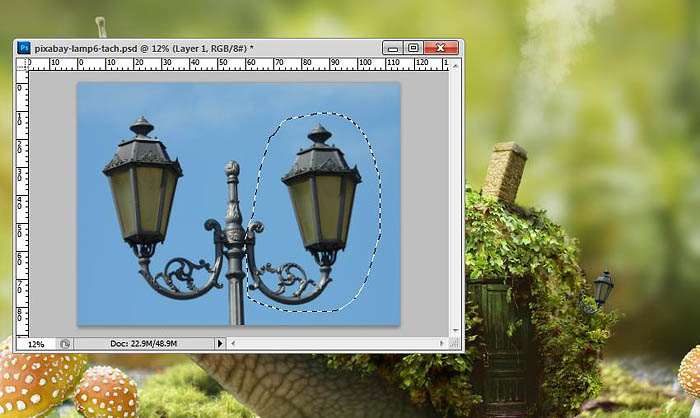Click the vertical scrollbar up arrow
The image size is (700, 418).
(x=456, y=64)
